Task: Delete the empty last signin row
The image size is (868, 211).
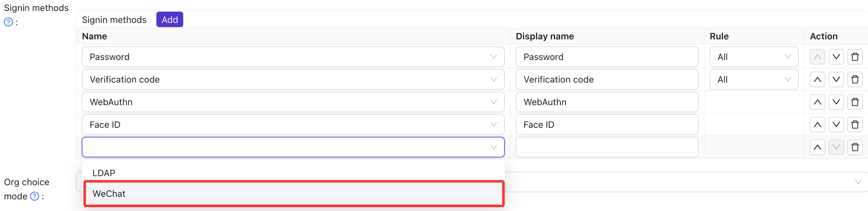Action: [x=854, y=147]
